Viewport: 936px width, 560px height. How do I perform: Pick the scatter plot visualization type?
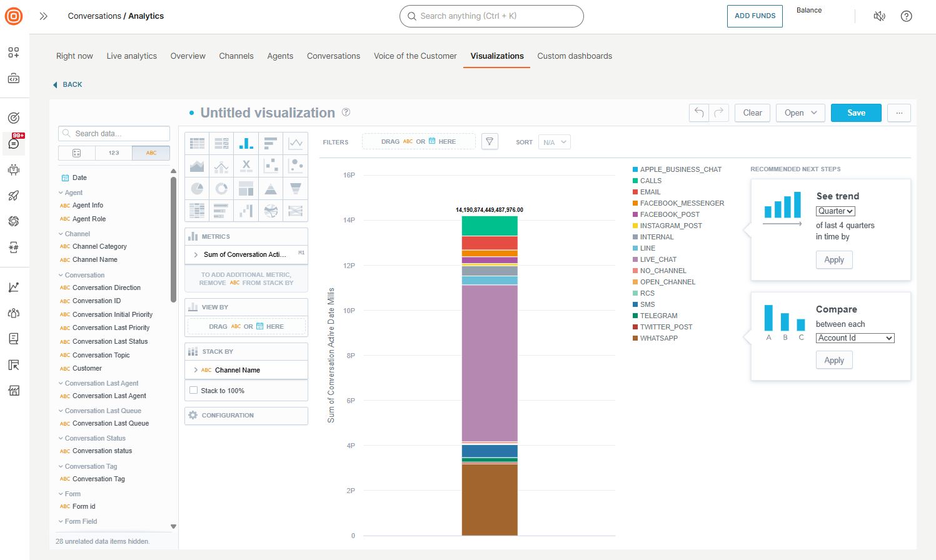click(x=271, y=166)
